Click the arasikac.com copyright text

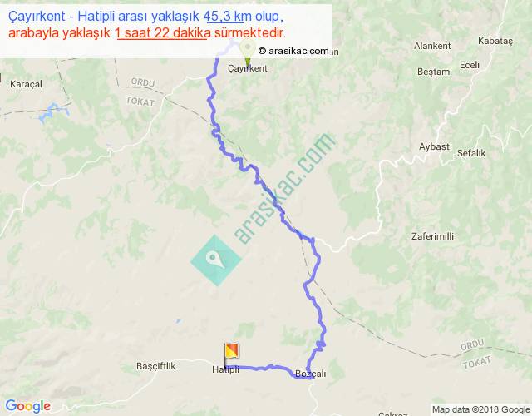coord(293,51)
